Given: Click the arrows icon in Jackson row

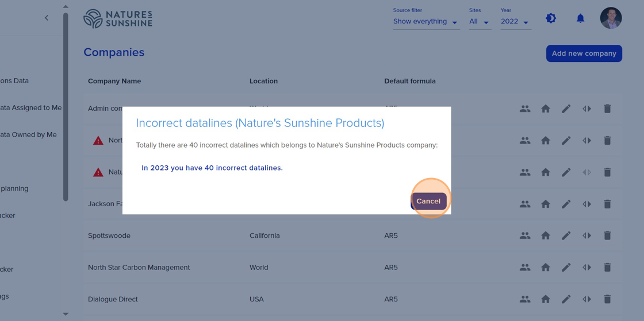Looking at the screenshot, I should tap(587, 204).
